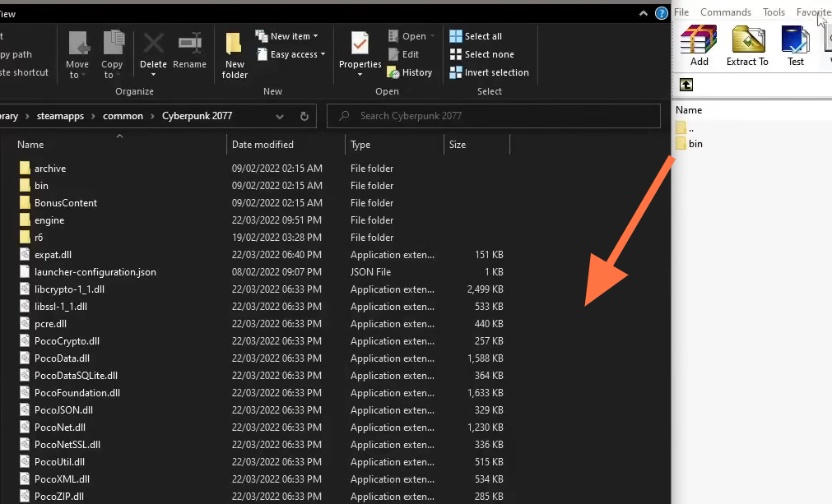832x504 pixels.
Task: Open file History in the ribbon
Action: pyautogui.click(x=410, y=72)
